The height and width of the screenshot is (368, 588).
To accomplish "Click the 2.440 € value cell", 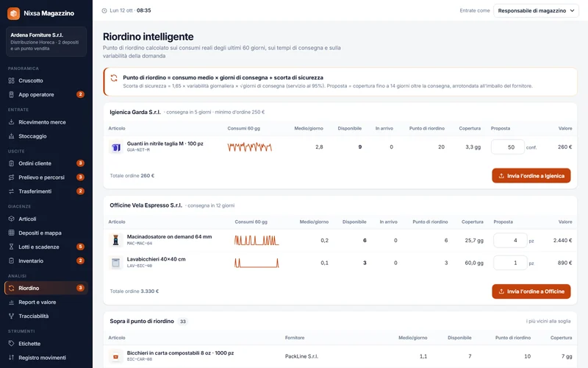I will click(562, 241).
